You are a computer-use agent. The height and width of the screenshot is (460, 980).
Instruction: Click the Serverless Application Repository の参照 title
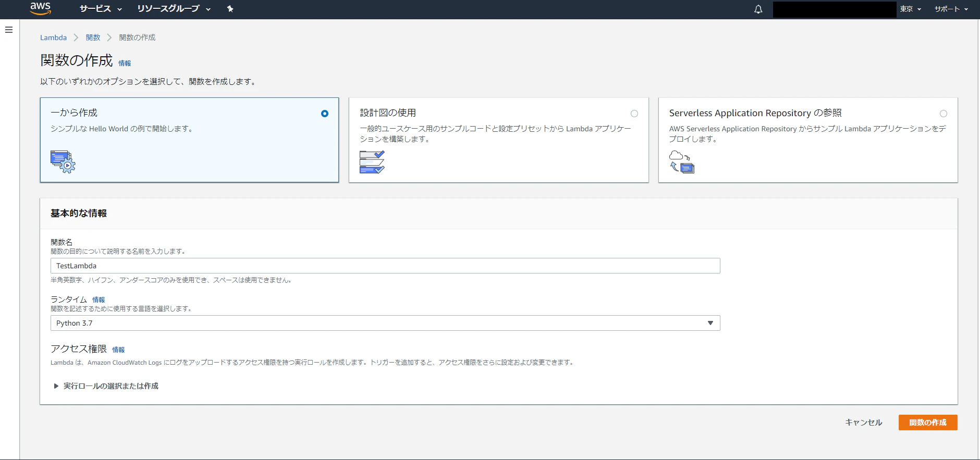click(x=755, y=113)
